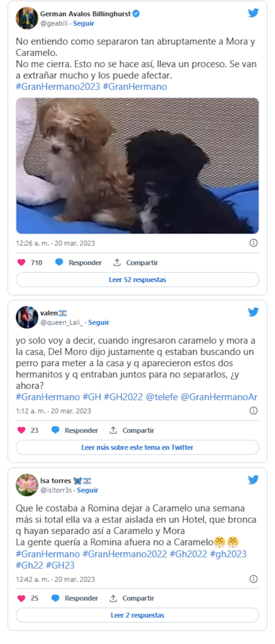Follow @geabill via Seguir link
The image size is (275, 644).
click(x=84, y=23)
